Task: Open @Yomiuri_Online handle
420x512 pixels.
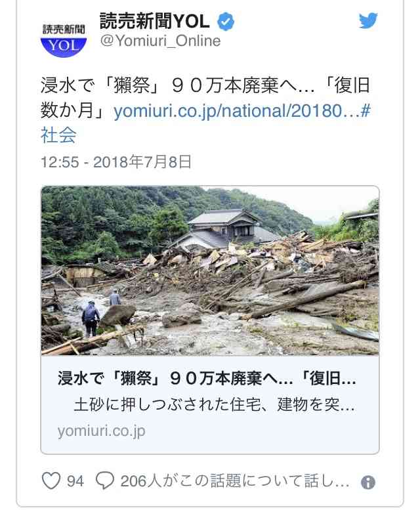Action: coord(160,41)
